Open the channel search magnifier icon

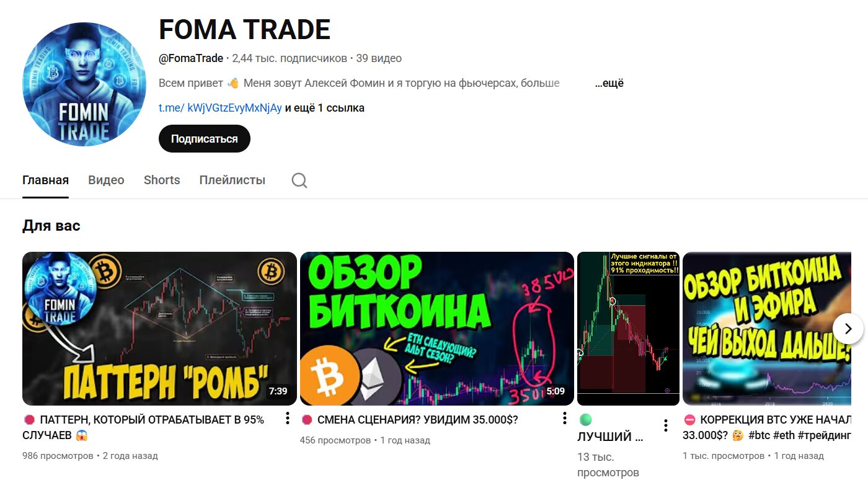coord(299,180)
